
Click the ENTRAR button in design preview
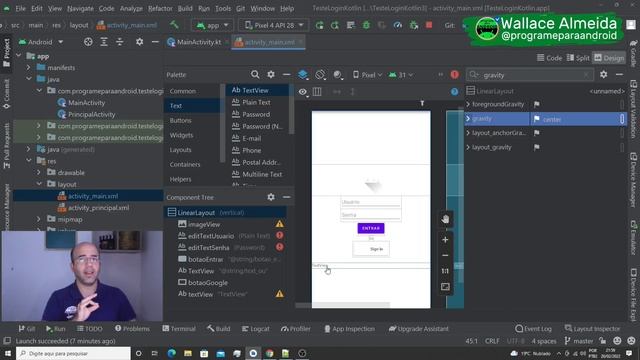371,228
